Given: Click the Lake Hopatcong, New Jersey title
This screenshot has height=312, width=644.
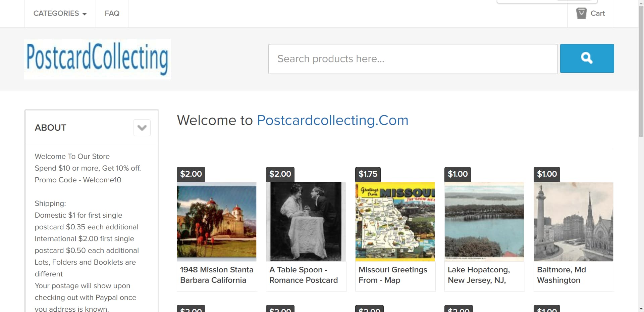Looking at the screenshot, I should pos(479,275).
